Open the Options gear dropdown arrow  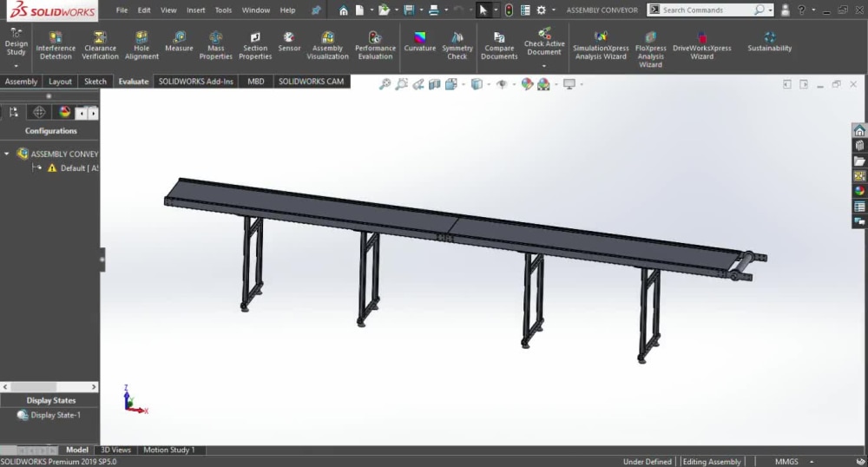point(553,10)
